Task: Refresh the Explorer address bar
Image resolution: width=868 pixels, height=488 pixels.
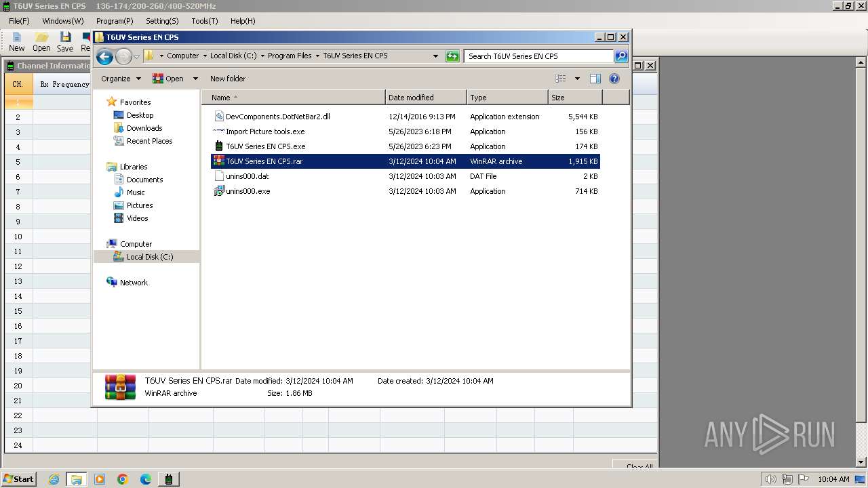Action: coord(452,56)
